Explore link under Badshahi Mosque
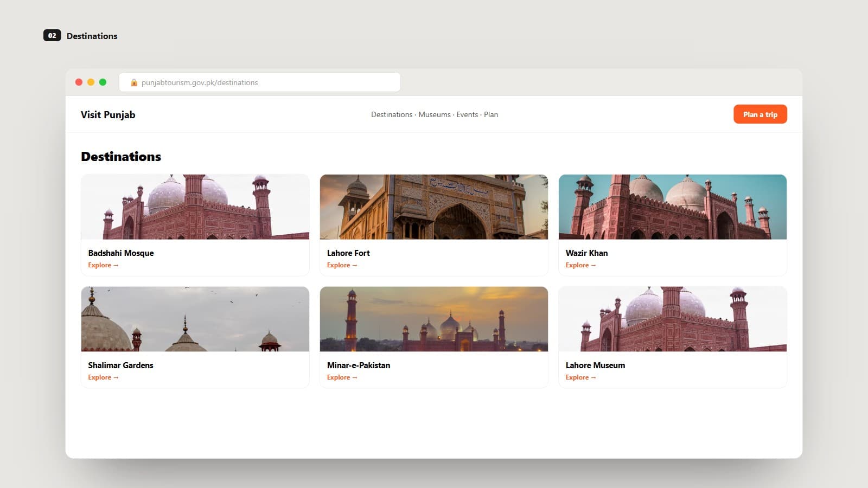 (103, 265)
